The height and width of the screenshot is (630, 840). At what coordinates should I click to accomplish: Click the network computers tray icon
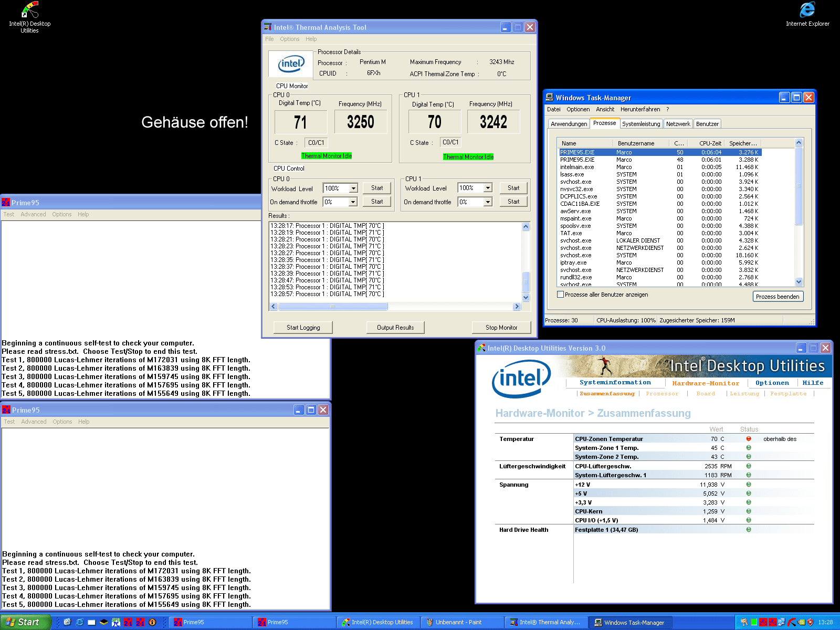782,622
